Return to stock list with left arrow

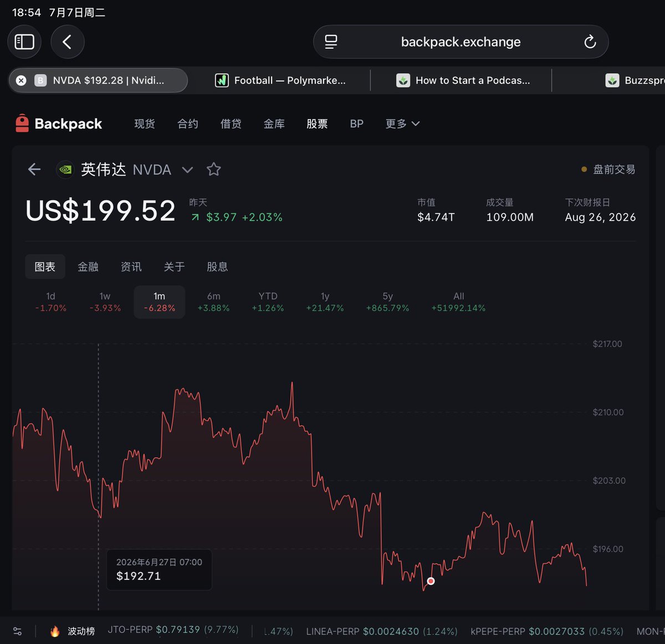tap(34, 169)
